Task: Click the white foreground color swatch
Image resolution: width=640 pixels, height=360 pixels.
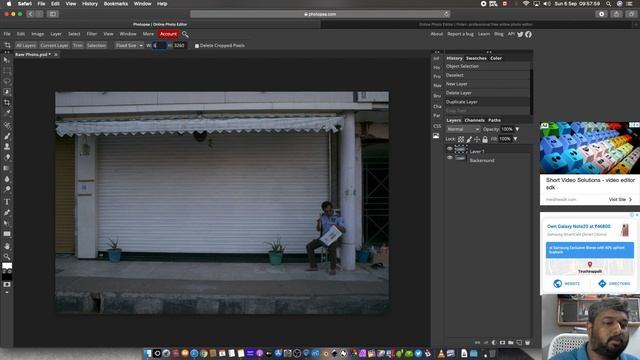Action: coord(7,267)
